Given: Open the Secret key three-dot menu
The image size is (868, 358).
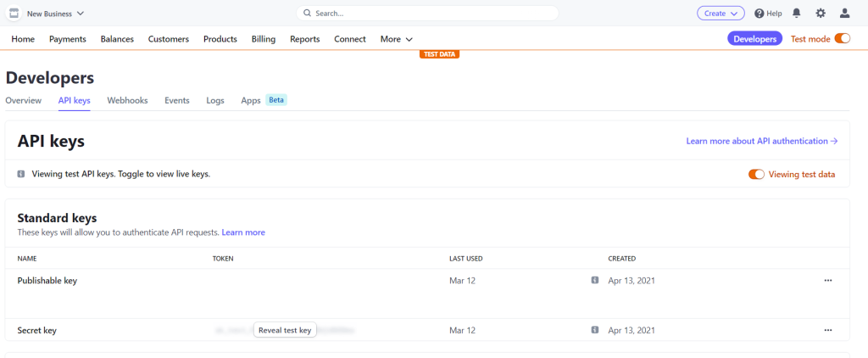Looking at the screenshot, I should pyautogui.click(x=828, y=330).
